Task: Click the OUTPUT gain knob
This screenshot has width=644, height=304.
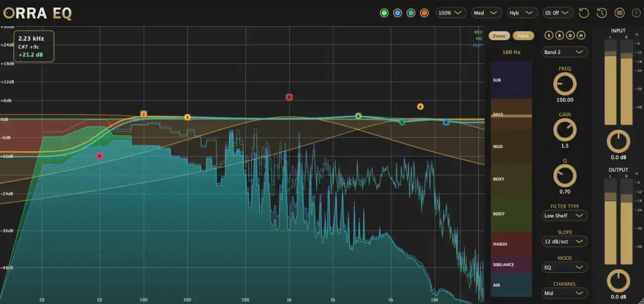Action: [618, 281]
